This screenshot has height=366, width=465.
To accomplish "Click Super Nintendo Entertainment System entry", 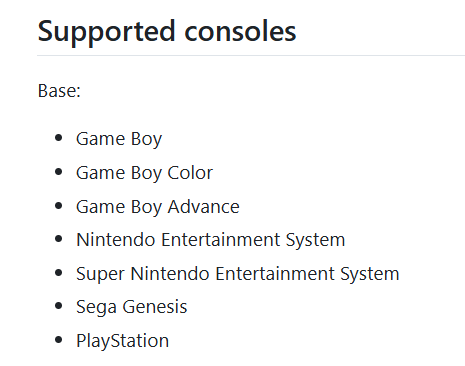I will (238, 274).
